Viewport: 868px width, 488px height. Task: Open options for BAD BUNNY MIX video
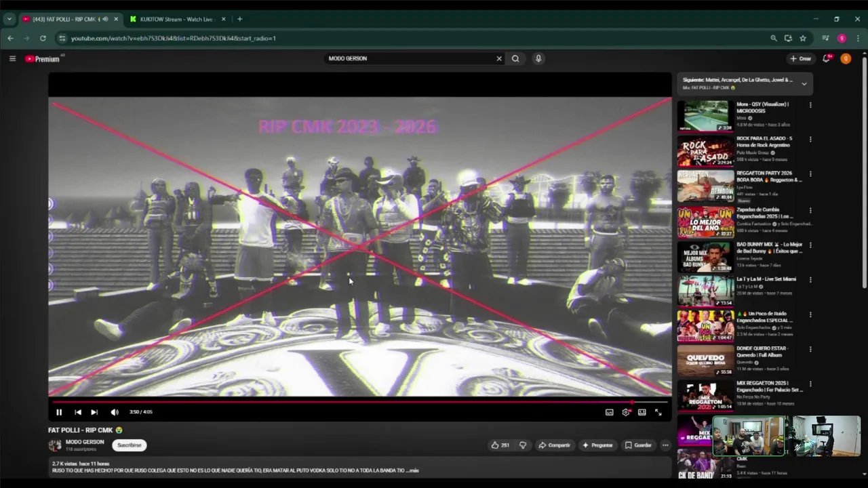point(810,245)
